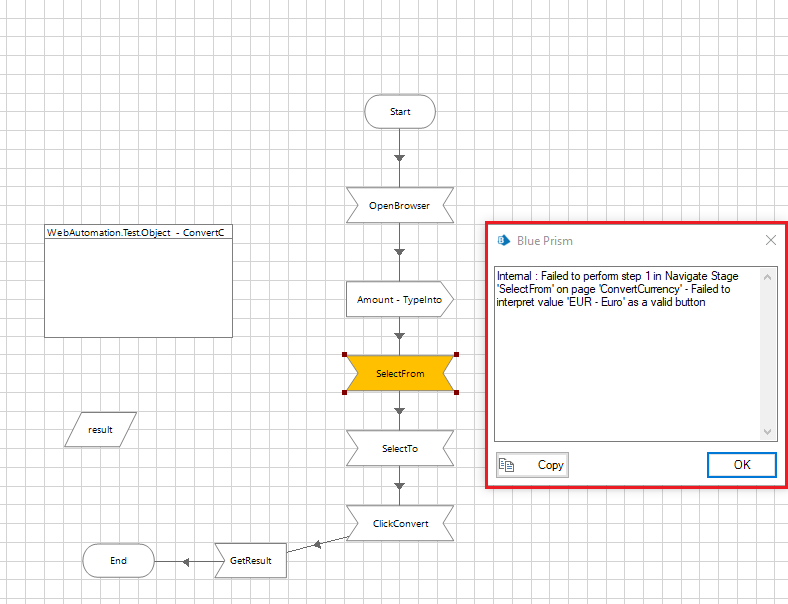Select the GetResult read stage
Screen dimensions: 788x604
pyautogui.click(x=250, y=561)
